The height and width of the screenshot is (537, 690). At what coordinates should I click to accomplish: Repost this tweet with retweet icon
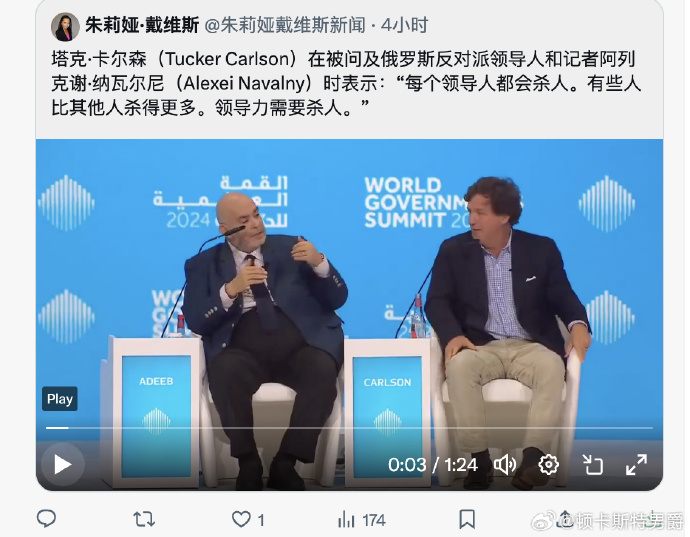tap(144, 520)
